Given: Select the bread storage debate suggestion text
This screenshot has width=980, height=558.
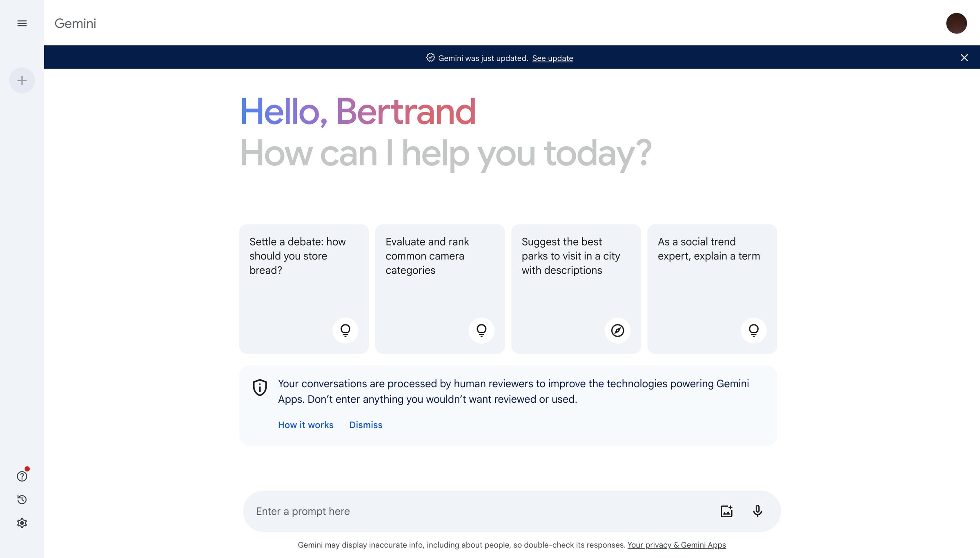Looking at the screenshot, I should click(298, 256).
